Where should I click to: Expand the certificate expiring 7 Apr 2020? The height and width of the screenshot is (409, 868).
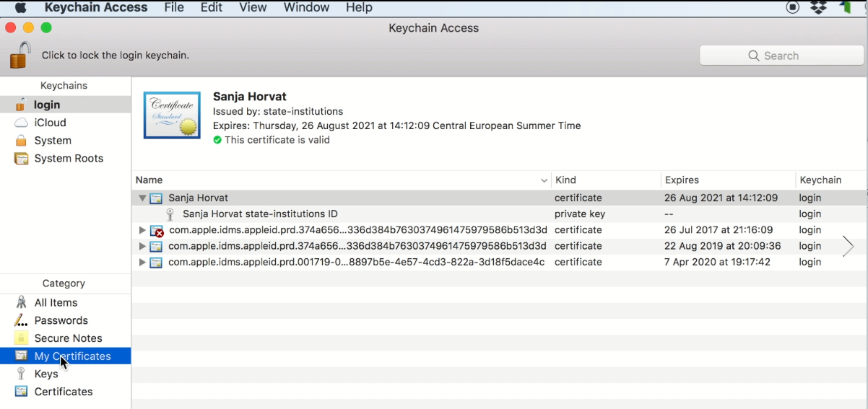point(142,262)
